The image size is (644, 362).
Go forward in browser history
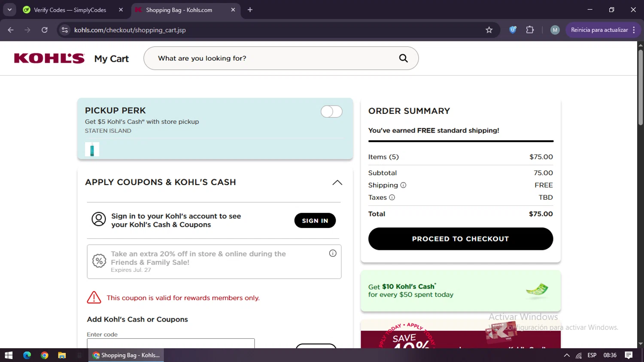click(x=27, y=30)
